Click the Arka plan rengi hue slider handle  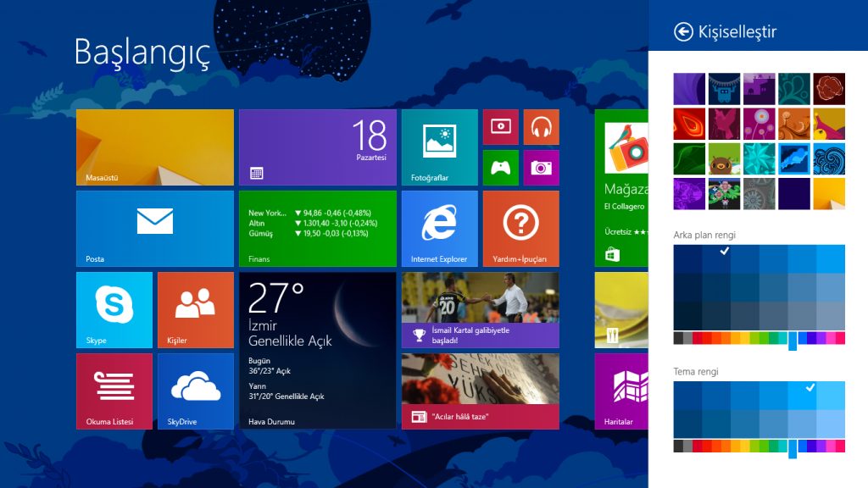click(793, 341)
